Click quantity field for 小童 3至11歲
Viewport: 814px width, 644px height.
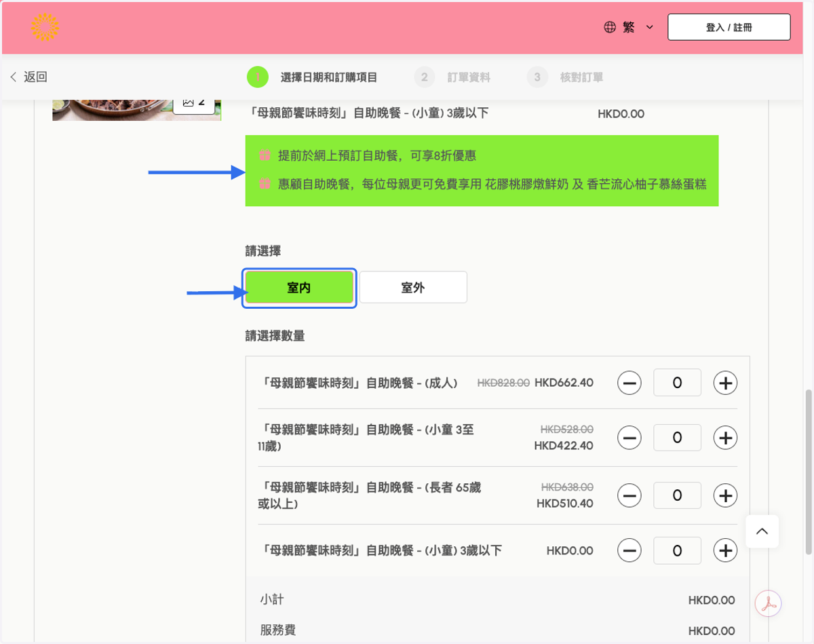pos(677,438)
